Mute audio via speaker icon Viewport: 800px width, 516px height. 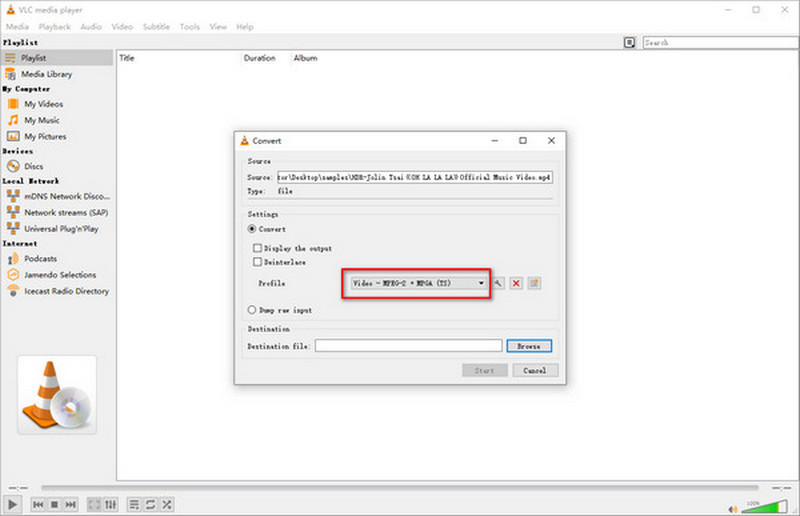(733, 509)
